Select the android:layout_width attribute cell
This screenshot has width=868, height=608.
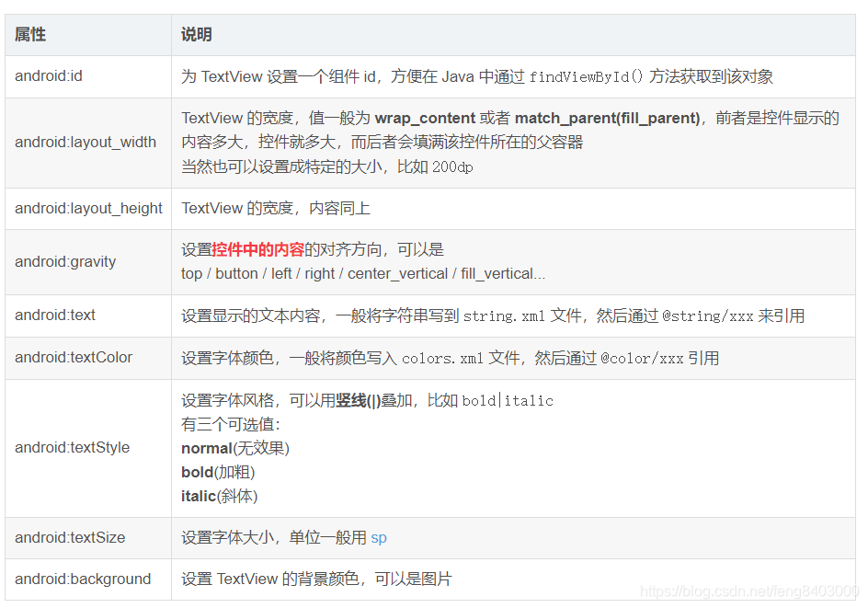coord(86,143)
